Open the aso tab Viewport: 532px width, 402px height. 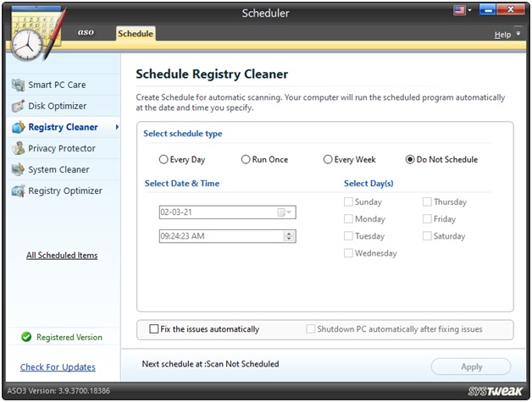click(86, 32)
